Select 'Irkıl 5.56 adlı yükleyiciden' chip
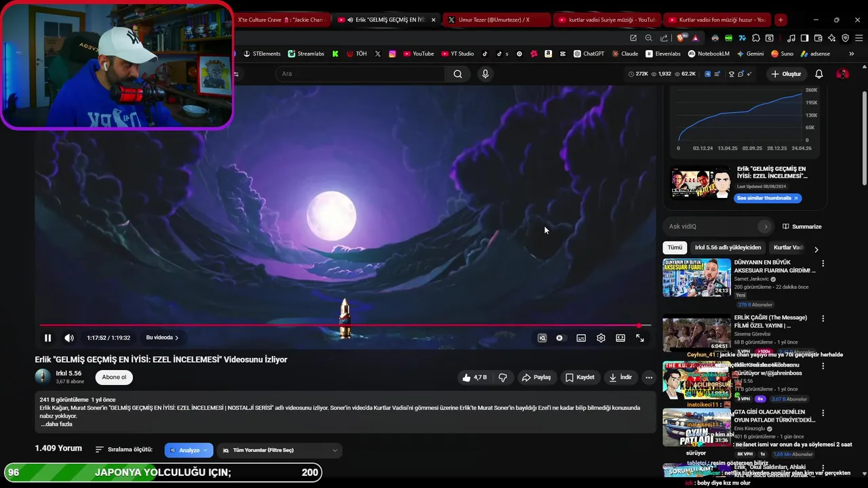Viewport: 868px width, 488px height. click(728, 247)
